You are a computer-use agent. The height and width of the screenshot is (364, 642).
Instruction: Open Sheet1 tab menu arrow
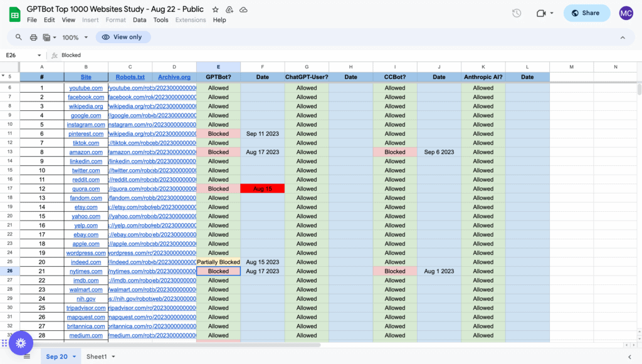pos(113,356)
